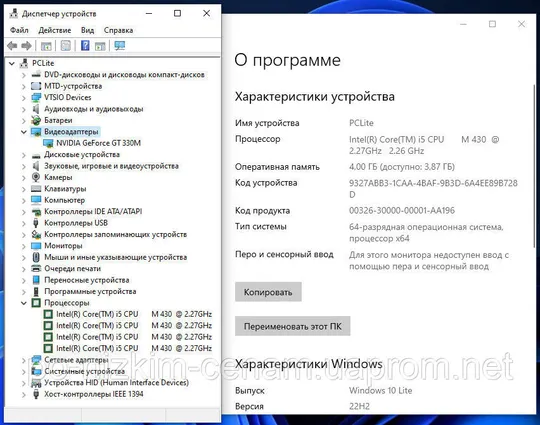The image size is (540, 425).
Task: Expand the Батареи category arrow
Action: (23, 121)
